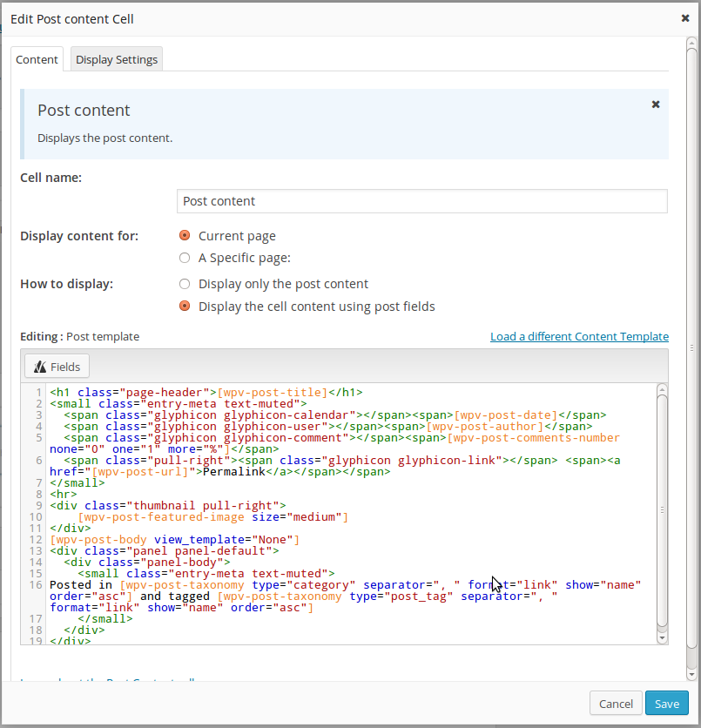Image resolution: width=701 pixels, height=728 pixels.
Task: Click "Posted in" text on line 16
Action: pyautogui.click(x=81, y=585)
